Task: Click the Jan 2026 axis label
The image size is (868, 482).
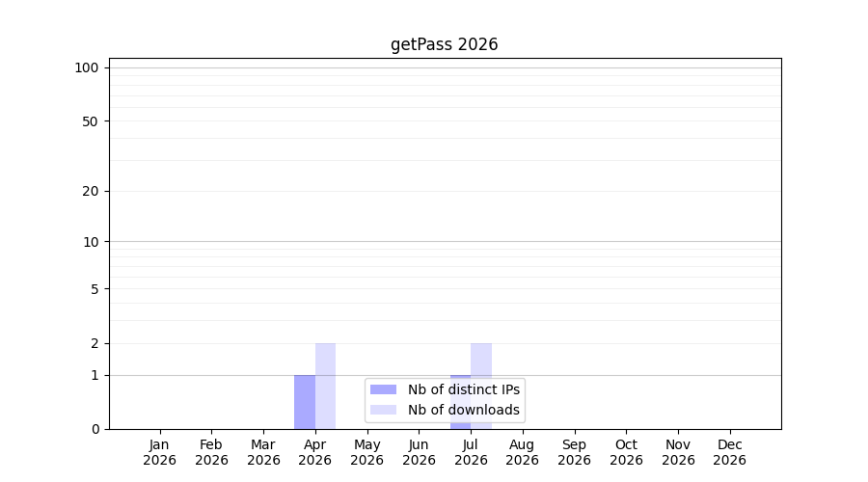Action: 159,452
